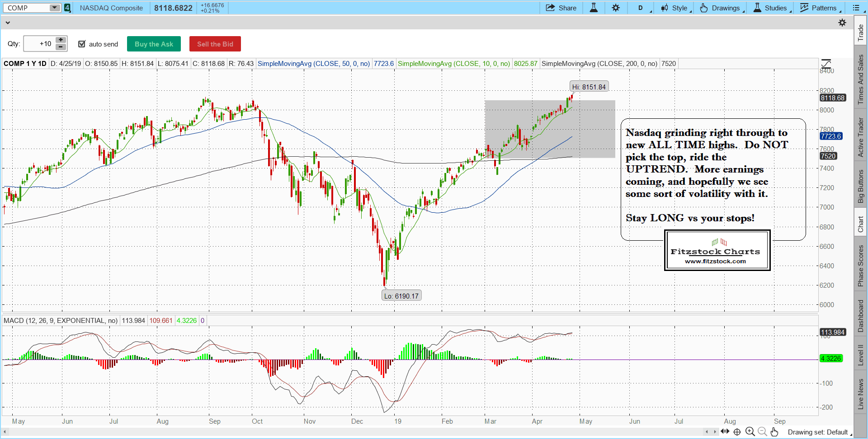Expand the Style dropdown menu
868x439 pixels.
tap(676, 8)
